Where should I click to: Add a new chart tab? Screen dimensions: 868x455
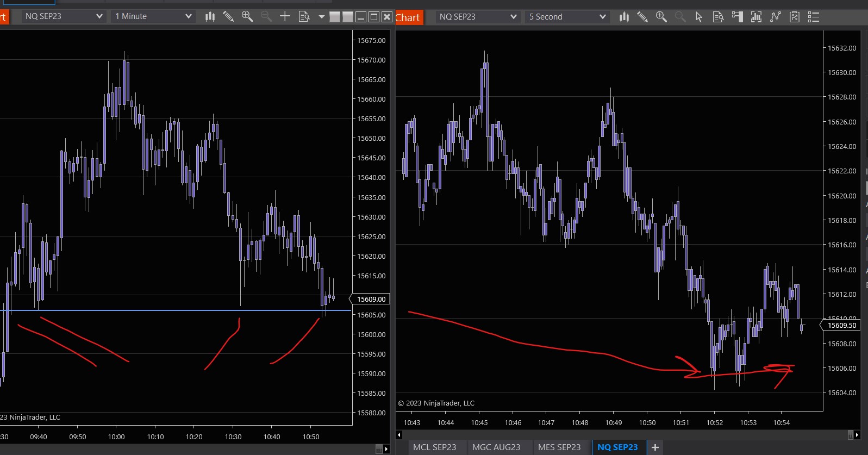(x=655, y=447)
